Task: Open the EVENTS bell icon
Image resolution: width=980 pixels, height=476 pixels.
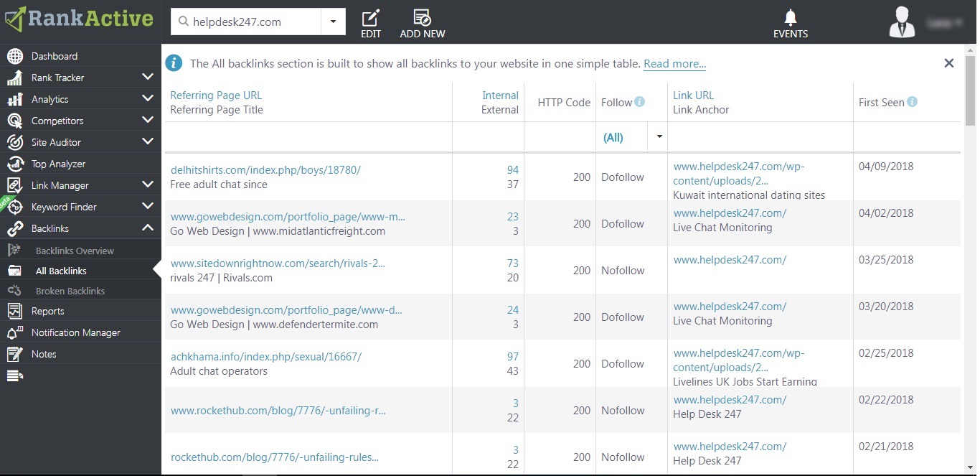Action: [x=791, y=17]
